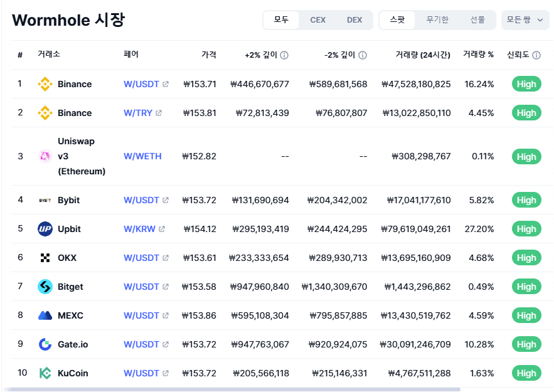The image size is (554, 392).
Task: Click the Uniswap v3 unicorn logo
Action: [45, 156]
